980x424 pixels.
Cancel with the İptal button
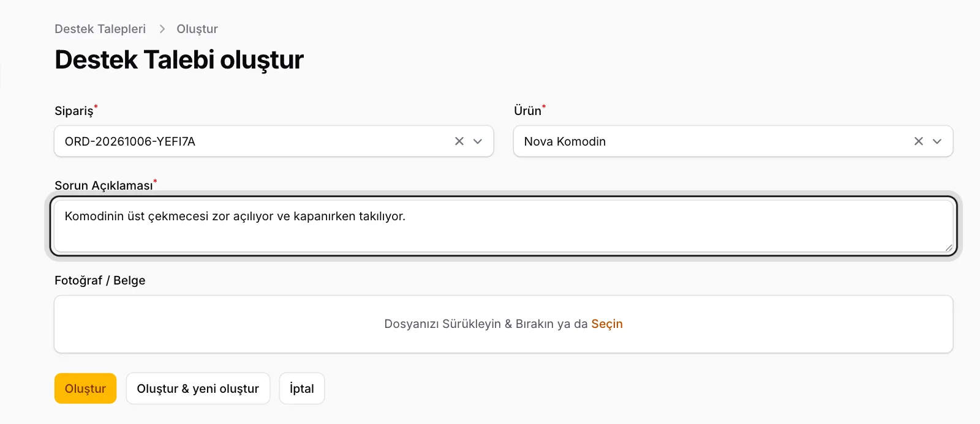pyautogui.click(x=302, y=389)
